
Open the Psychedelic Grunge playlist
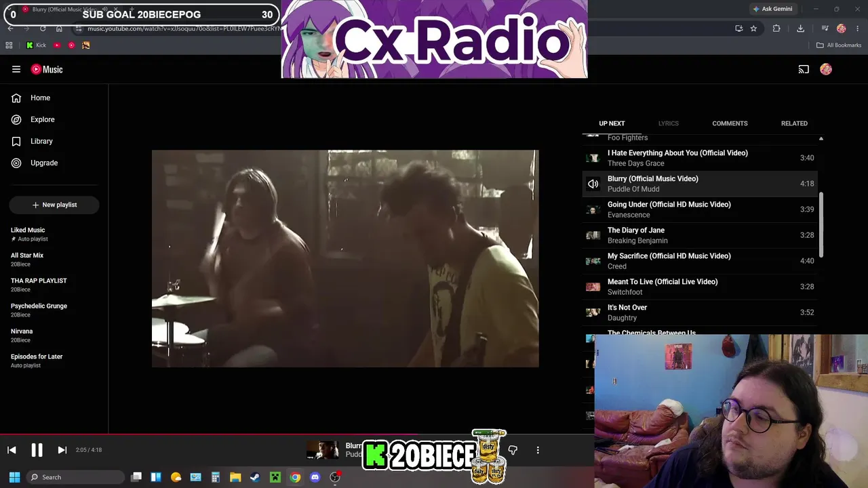click(54, 310)
